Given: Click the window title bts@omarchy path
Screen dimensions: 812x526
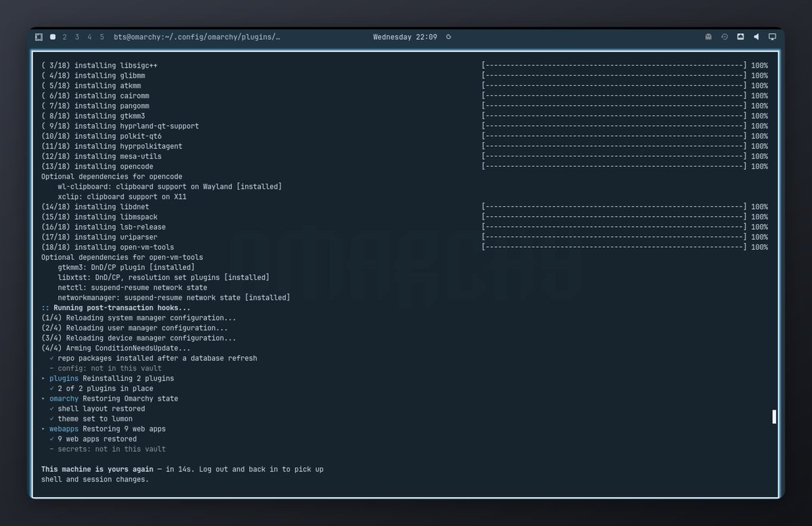Looking at the screenshot, I should 197,37.
